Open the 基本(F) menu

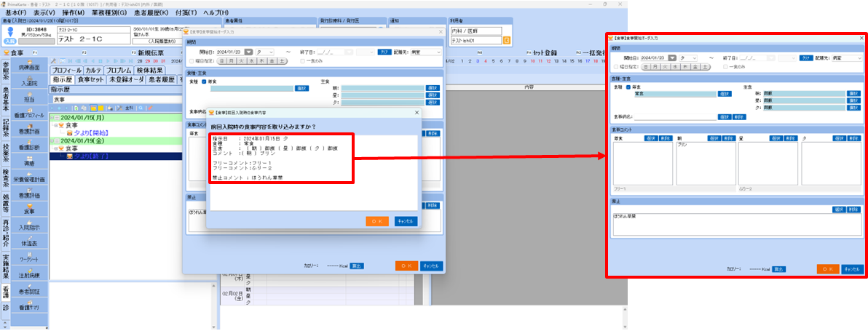pyautogui.click(x=17, y=12)
